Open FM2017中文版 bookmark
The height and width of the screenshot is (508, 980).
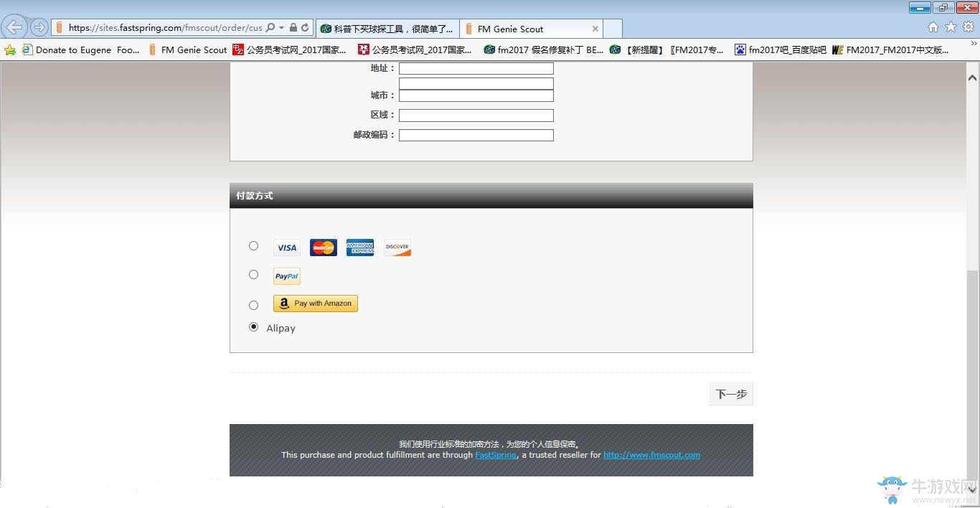click(x=890, y=50)
